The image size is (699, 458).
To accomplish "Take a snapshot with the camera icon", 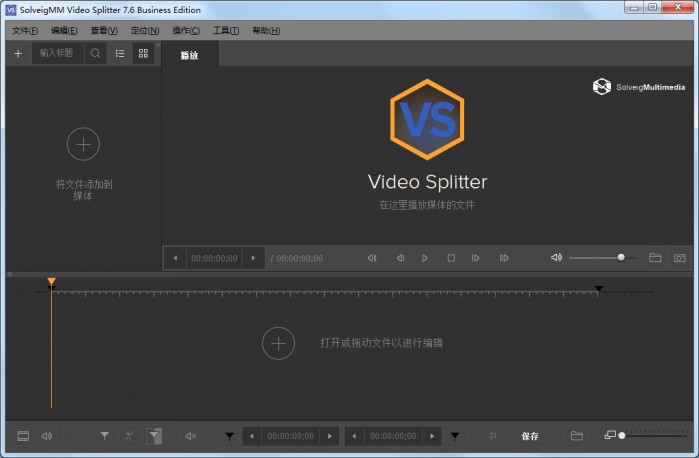I will [679, 258].
